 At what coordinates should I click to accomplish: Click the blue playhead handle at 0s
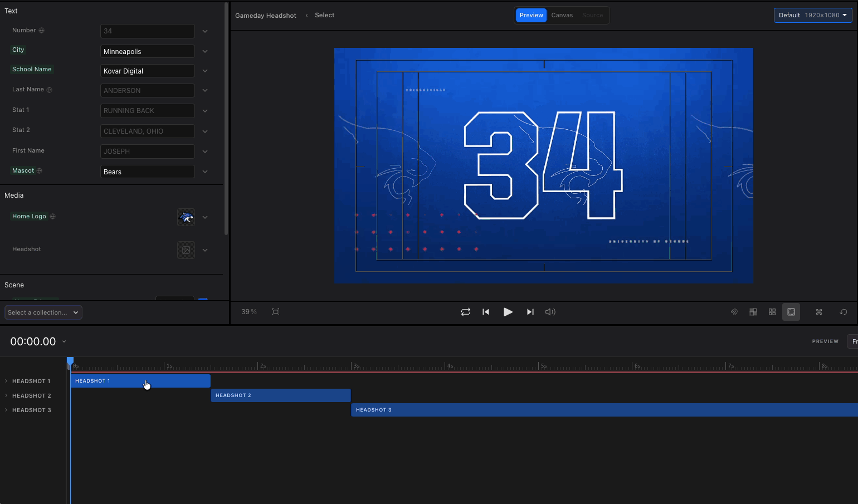[x=70, y=361]
